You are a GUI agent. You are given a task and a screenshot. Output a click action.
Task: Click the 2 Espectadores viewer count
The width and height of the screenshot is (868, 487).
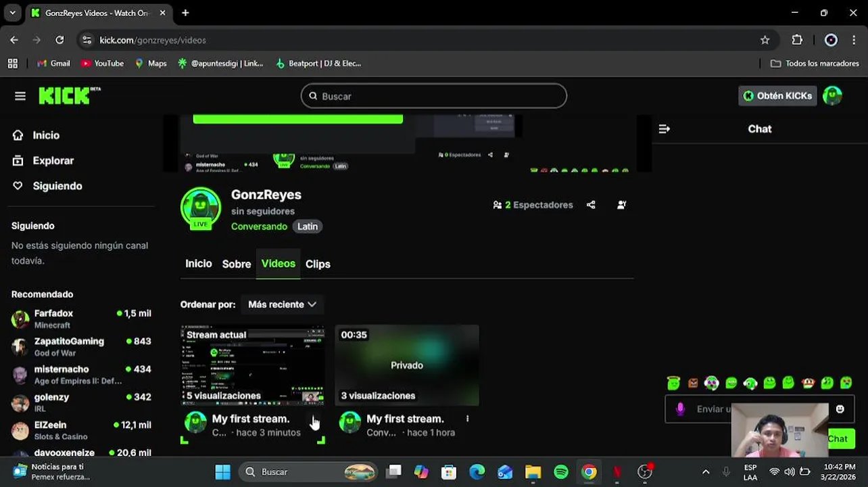click(533, 205)
